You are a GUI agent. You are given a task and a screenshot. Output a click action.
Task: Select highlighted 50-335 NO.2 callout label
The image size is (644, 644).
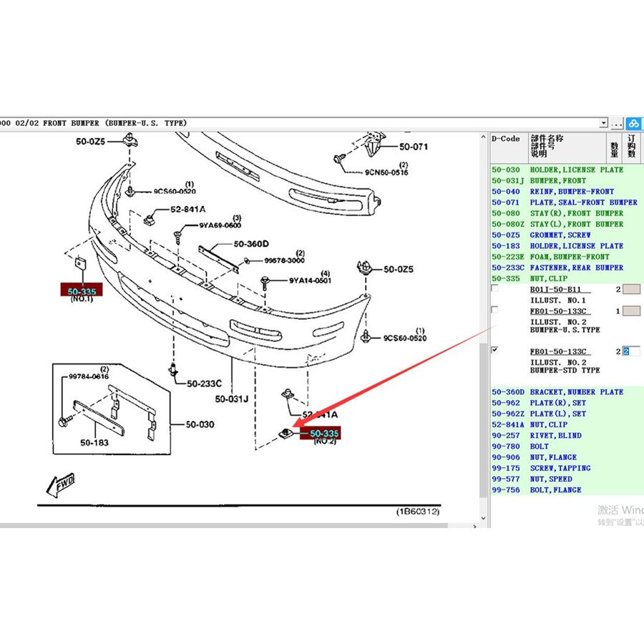320,433
